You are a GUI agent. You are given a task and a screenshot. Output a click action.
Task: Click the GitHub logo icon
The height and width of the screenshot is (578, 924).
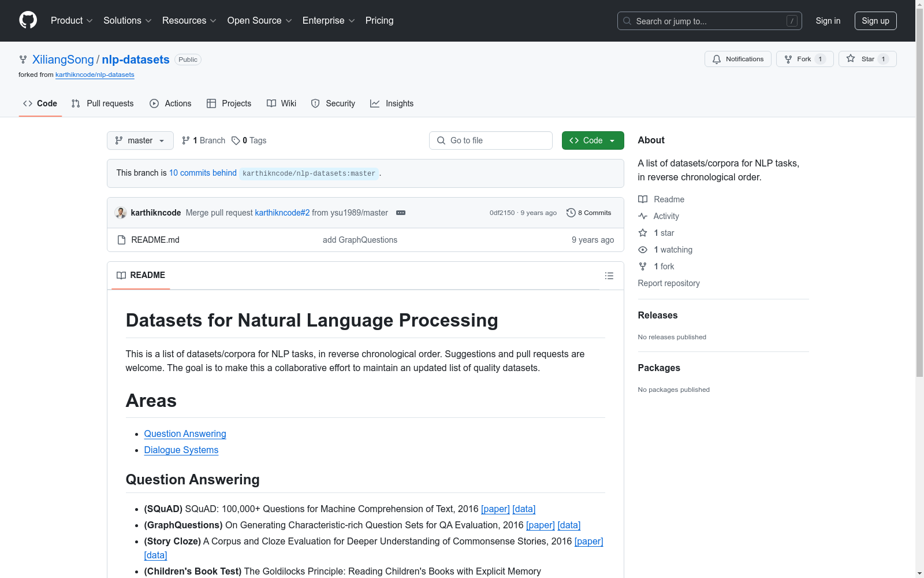pyautogui.click(x=28, y=20)
